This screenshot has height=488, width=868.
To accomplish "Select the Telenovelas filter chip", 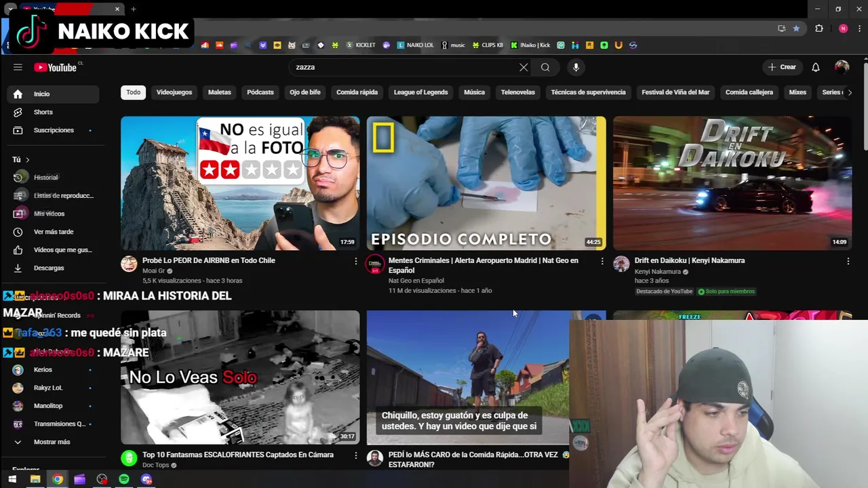I will coord(517,92).
